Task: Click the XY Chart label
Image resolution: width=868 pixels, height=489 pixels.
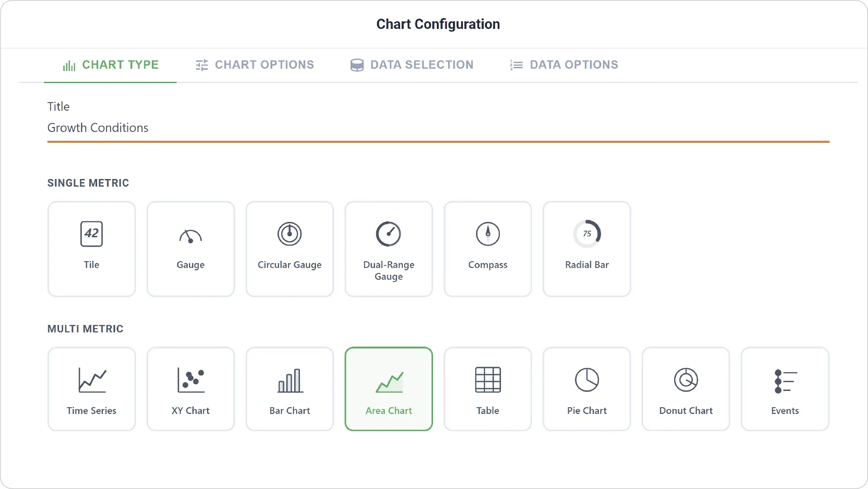Action: [190, 411]
